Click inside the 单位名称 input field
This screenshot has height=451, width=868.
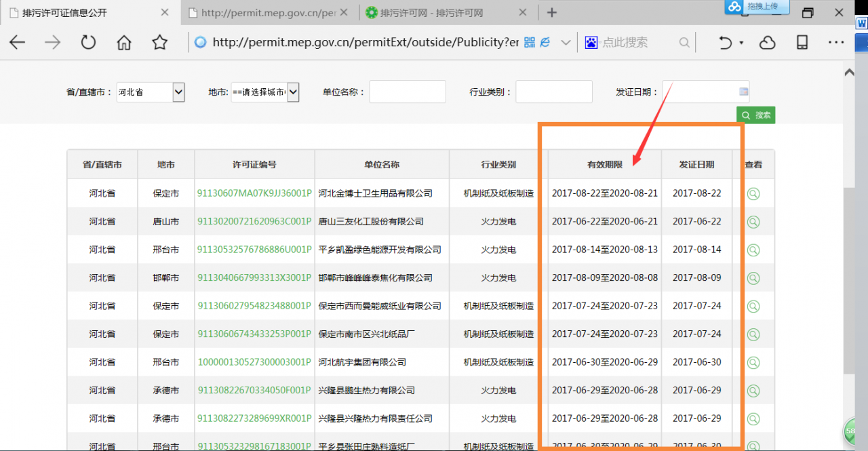(x=407, y=92)
